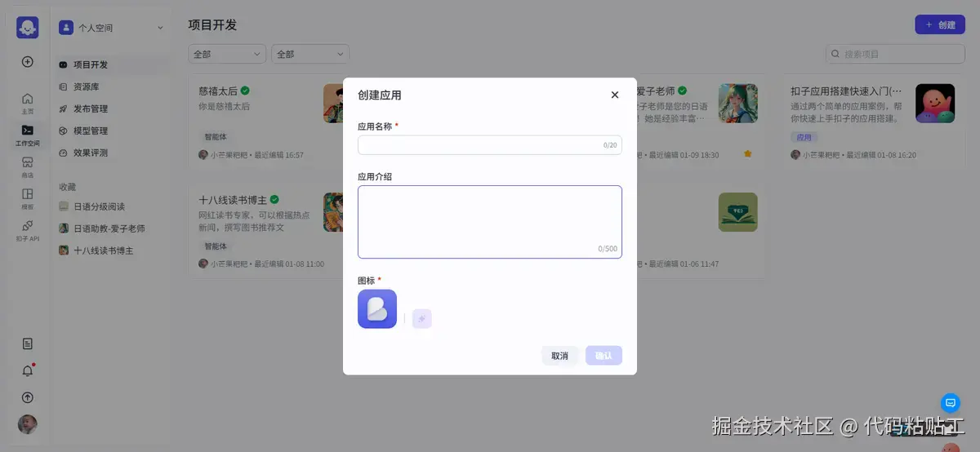Click the 智能体 tag on 慈禧太后 card
This screenshot has height=452, width=980.
[216, 138]
